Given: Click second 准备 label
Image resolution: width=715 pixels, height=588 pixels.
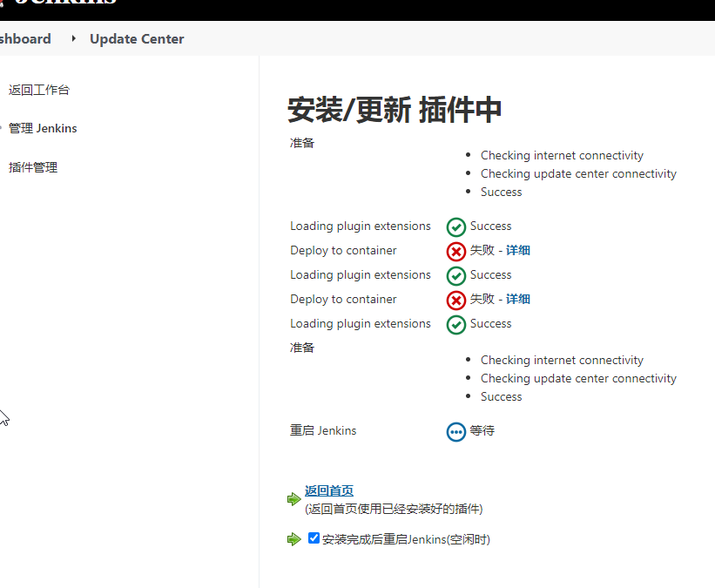Looking at the screenshot, I should point(302,348).
